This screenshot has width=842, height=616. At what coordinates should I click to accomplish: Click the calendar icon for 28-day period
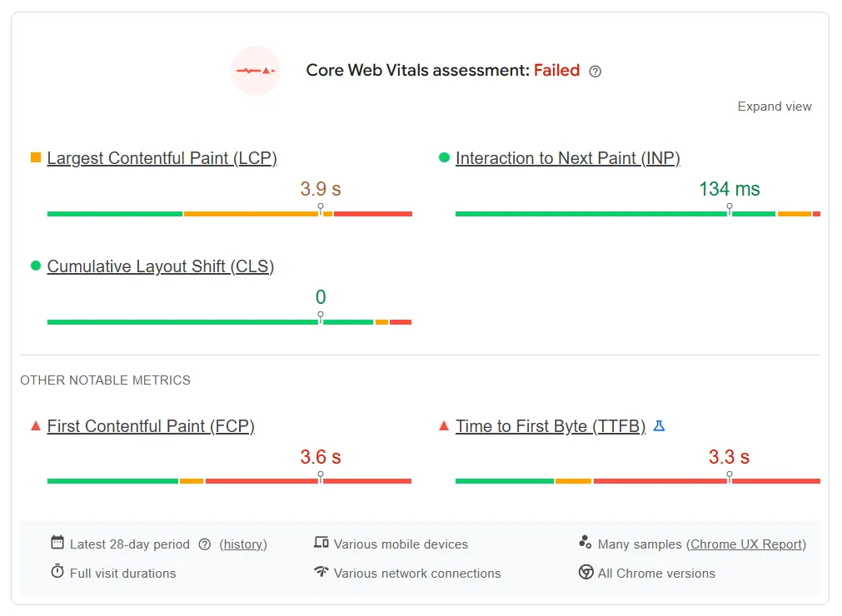pos(57,543)
